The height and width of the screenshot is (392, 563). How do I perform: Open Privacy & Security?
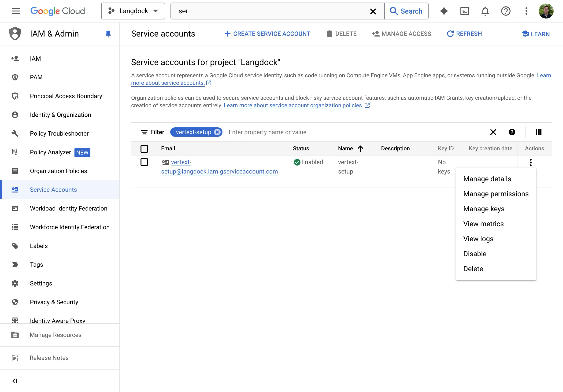click(60, 302)
